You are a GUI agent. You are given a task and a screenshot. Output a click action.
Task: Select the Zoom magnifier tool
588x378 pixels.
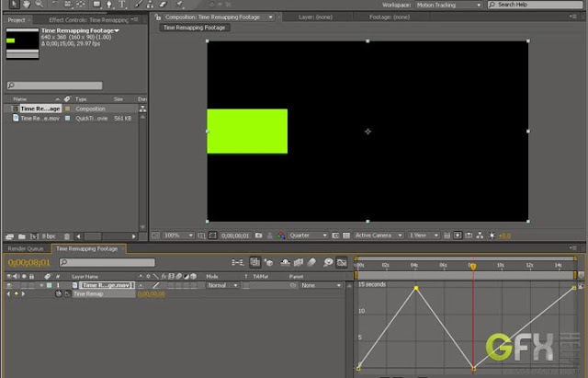tap(39, 4)
